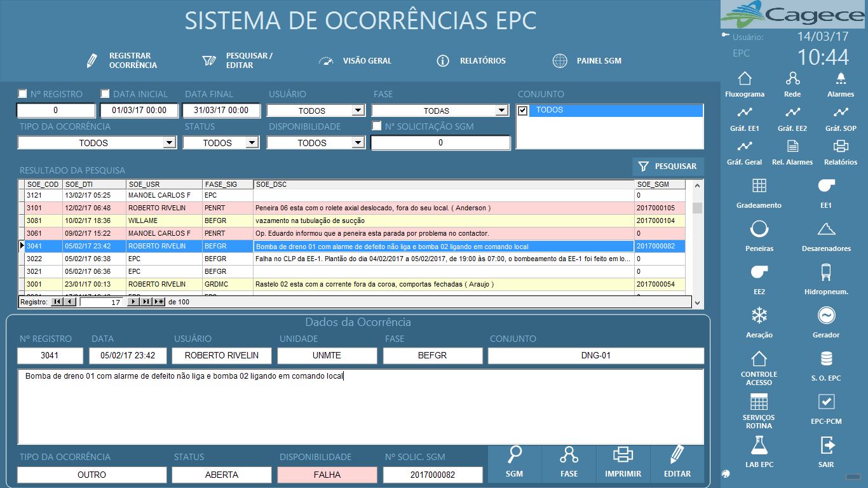
Task: Click the EDITAR button
Action: click(677, 463)
